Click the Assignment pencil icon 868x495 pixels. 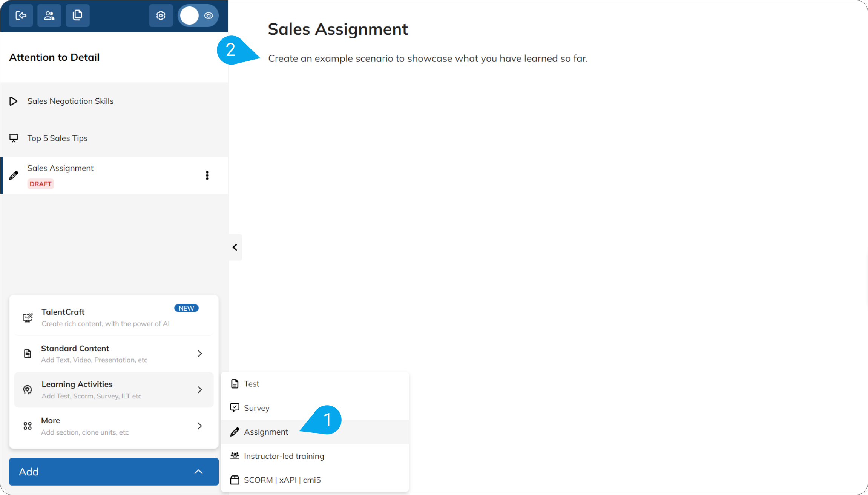[235, 432]
